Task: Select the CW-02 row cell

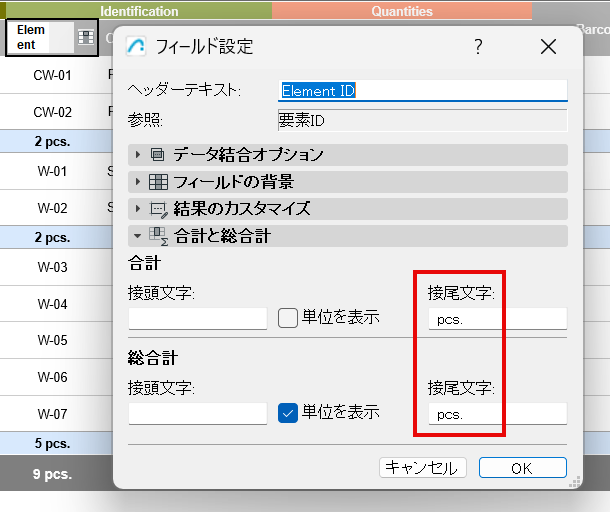Action: pyautogui.click(x=53, y=112)
